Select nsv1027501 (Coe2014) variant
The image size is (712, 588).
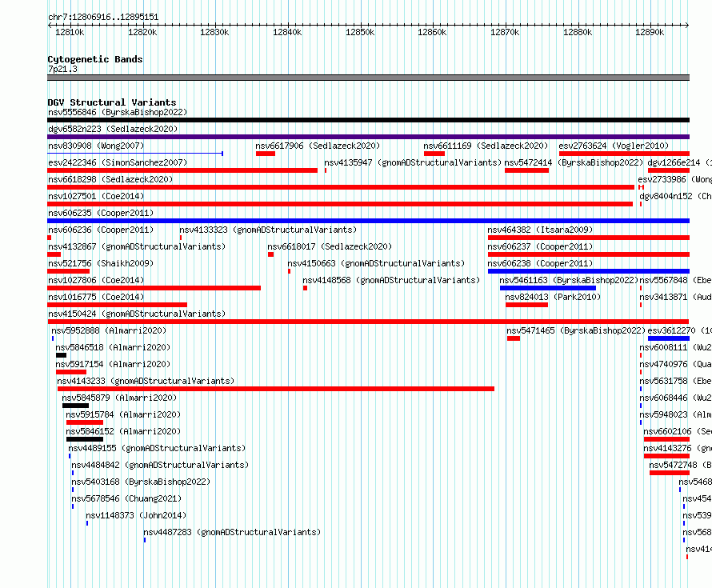tap(96, 196)
